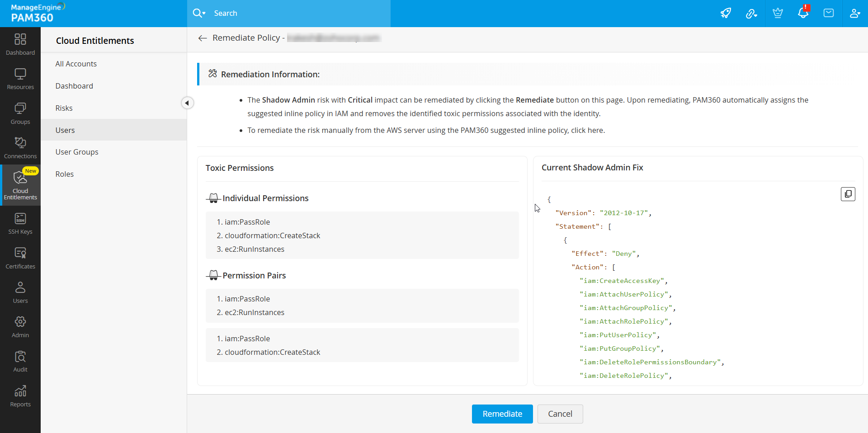Go to Audit in the left rail
This screenshot has height=433, width=868.
tap(20, 362)
